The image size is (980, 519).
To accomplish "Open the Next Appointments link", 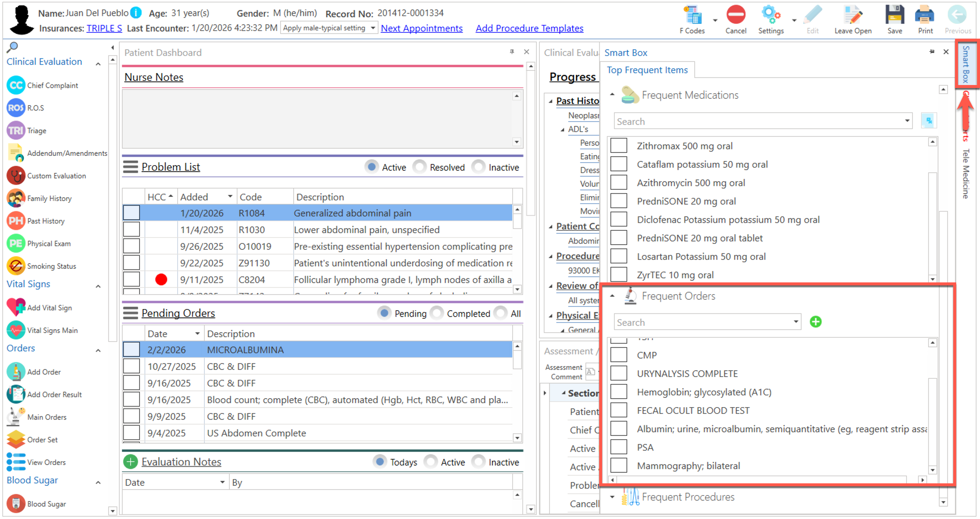I will click(422, 28).
